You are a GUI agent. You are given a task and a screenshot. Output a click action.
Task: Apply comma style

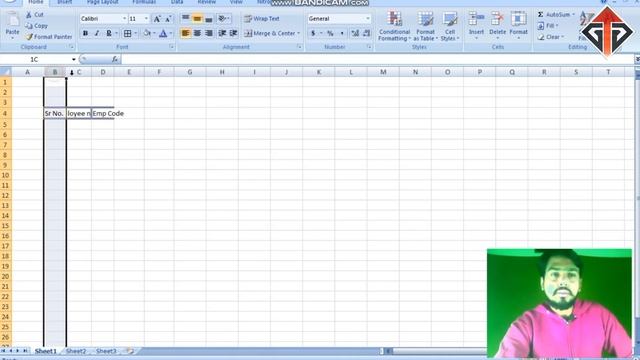pos(342,33)
